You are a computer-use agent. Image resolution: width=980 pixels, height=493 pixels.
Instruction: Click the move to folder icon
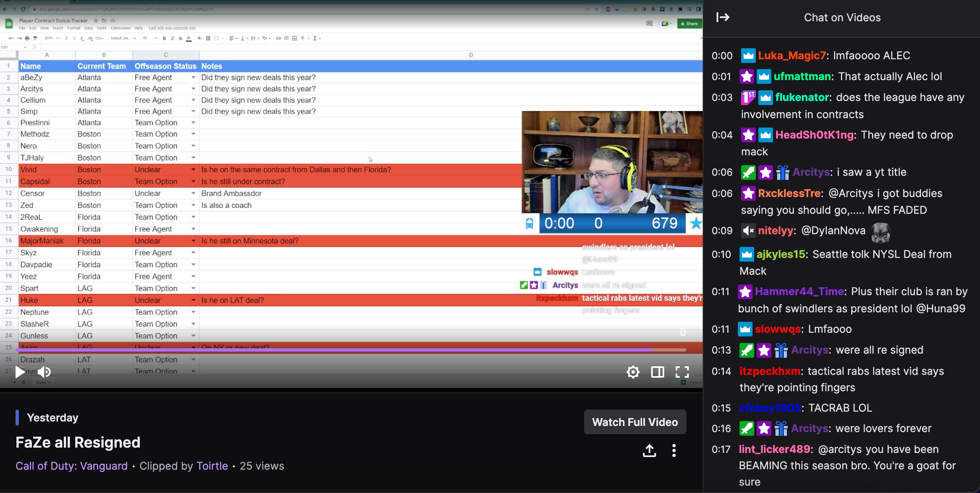(x=104, y=20)
